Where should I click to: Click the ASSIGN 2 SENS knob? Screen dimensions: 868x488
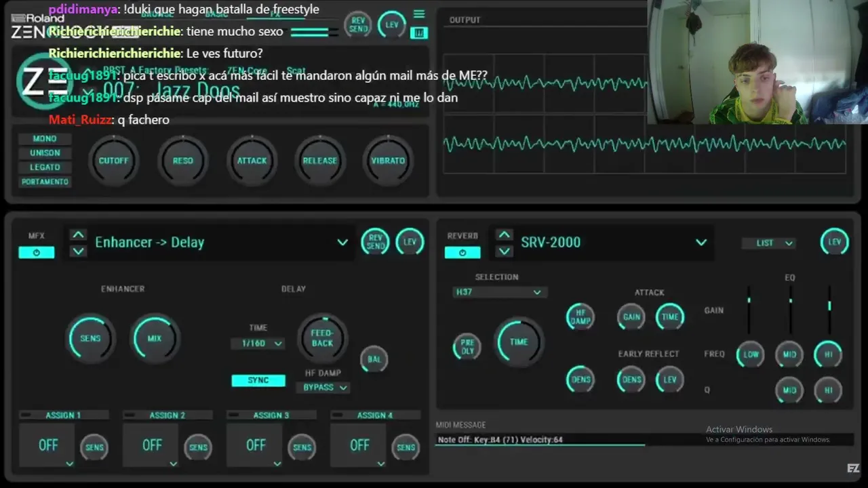point(198,447)
